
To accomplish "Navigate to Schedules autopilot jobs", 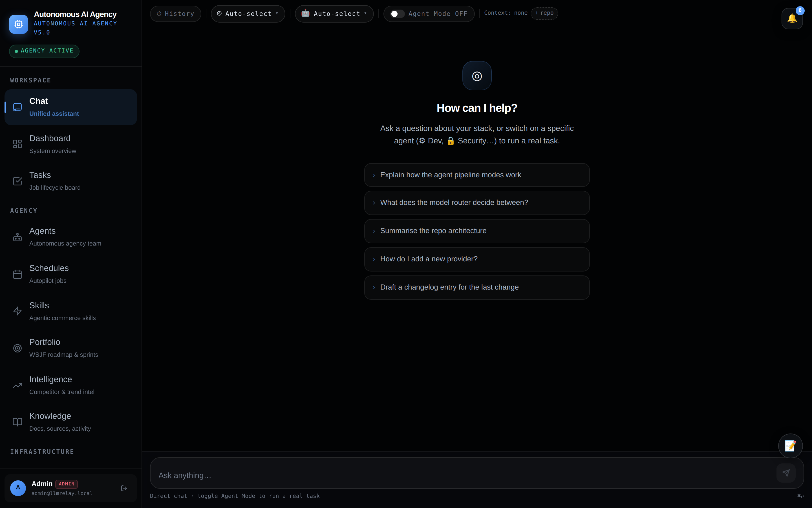I will (71, 274).
